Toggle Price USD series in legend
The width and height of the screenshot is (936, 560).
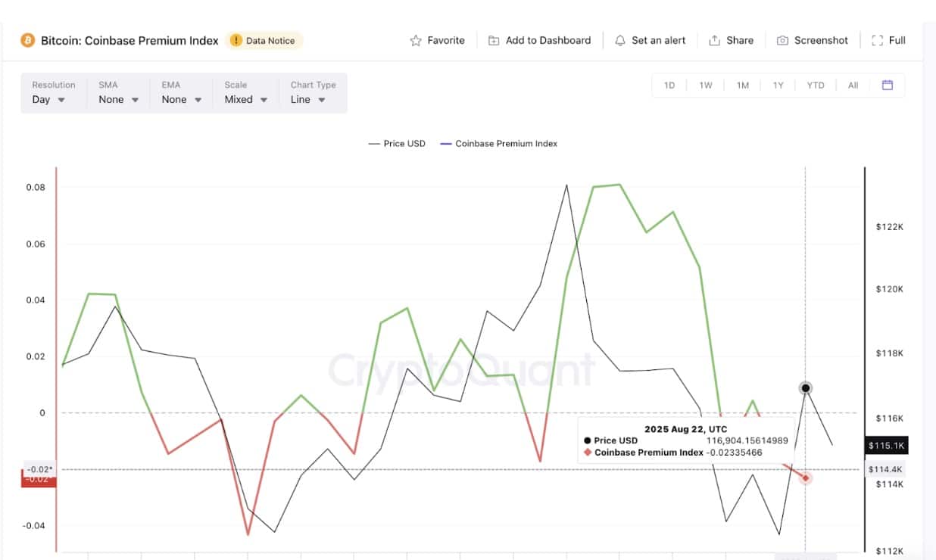coord(397,144)
